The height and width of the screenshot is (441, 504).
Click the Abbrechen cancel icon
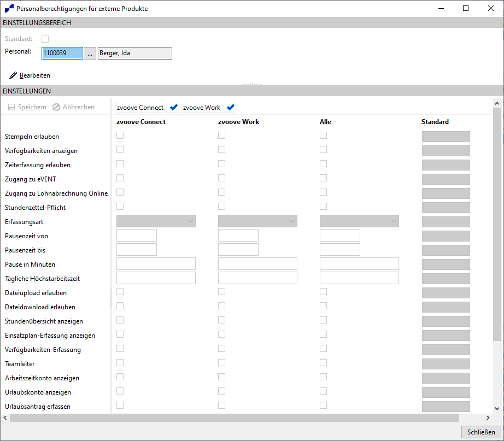pyautogui.click(x=56, y=107)
